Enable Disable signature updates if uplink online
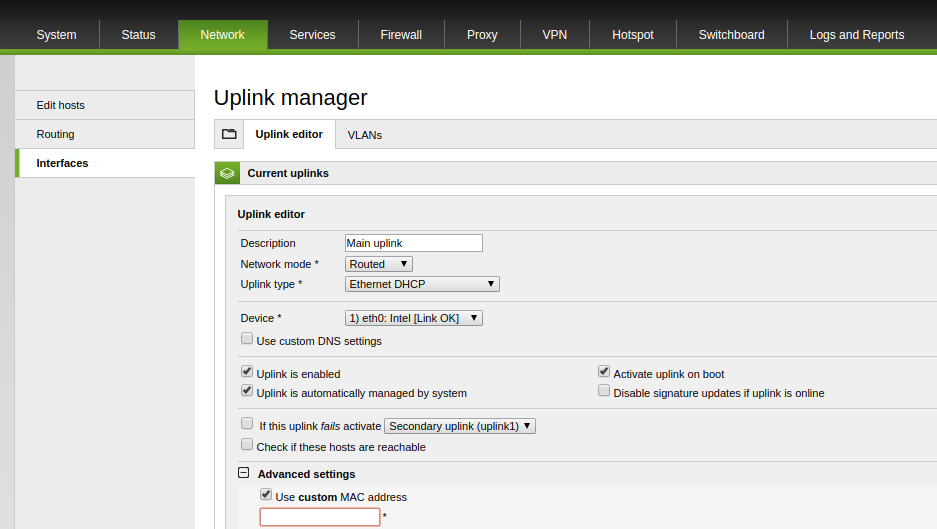Image resolution: width=937 pixels, height=529 pixels. (x=604, y=391)
